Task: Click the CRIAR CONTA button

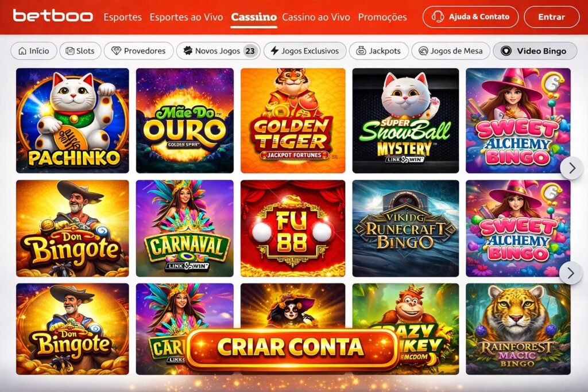Action: point(291,347)
